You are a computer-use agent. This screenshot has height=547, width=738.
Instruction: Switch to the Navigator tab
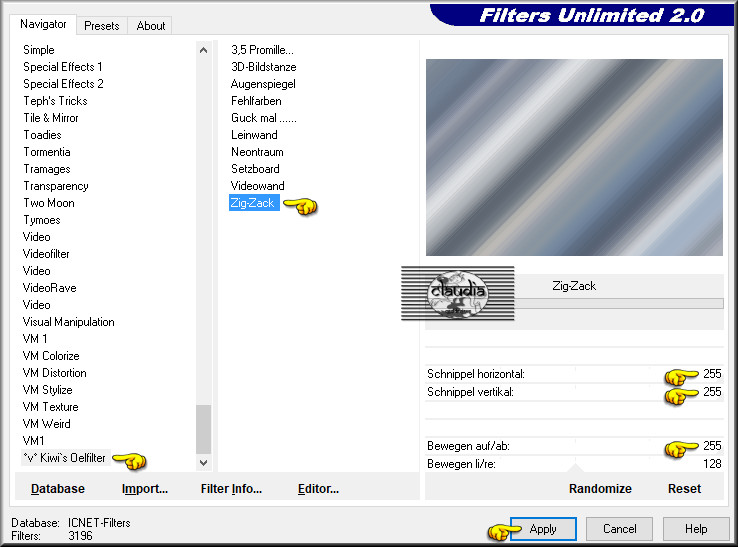point(43,24)
